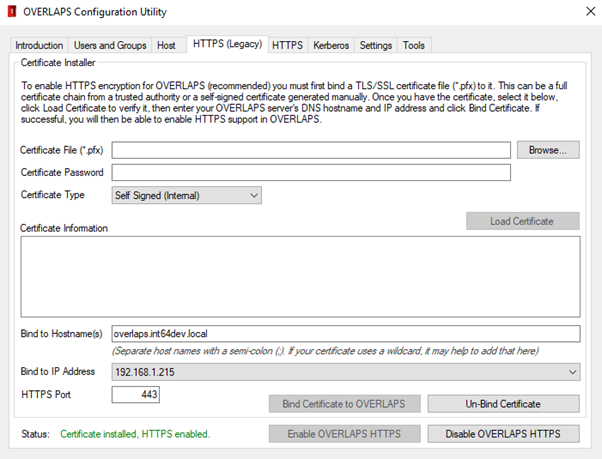Screen dimensions: 602x459
Task: Go to the Host tab
Action: click(x=166, y=45)
